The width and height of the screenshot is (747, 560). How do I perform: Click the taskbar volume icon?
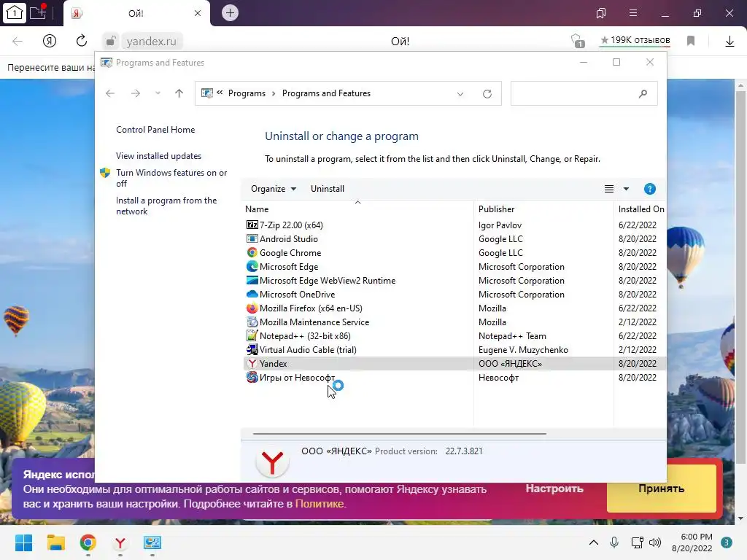(x=655, y=542)
